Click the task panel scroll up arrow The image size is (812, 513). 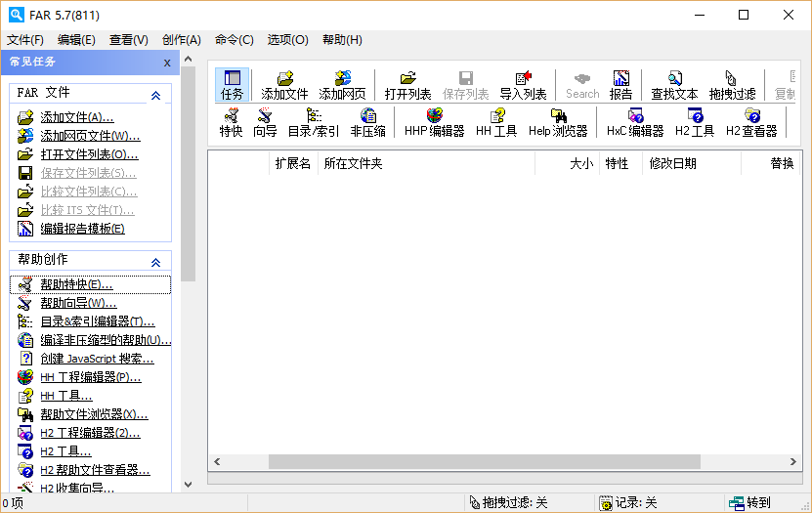click(188, 59)
